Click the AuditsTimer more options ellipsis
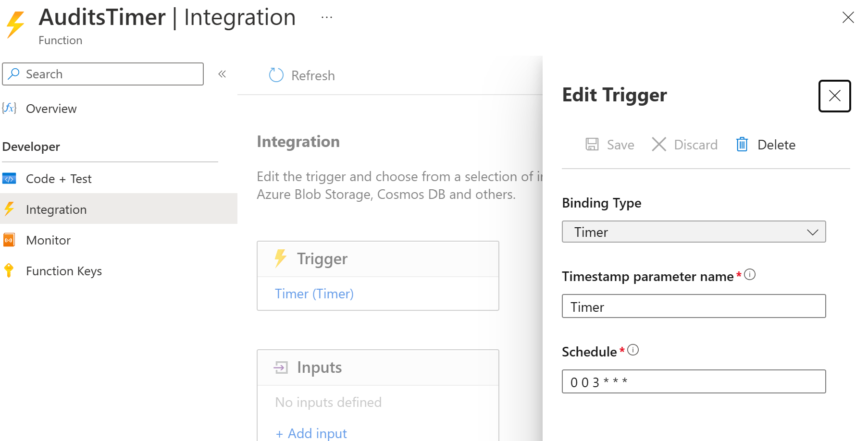 click(327, 18)
